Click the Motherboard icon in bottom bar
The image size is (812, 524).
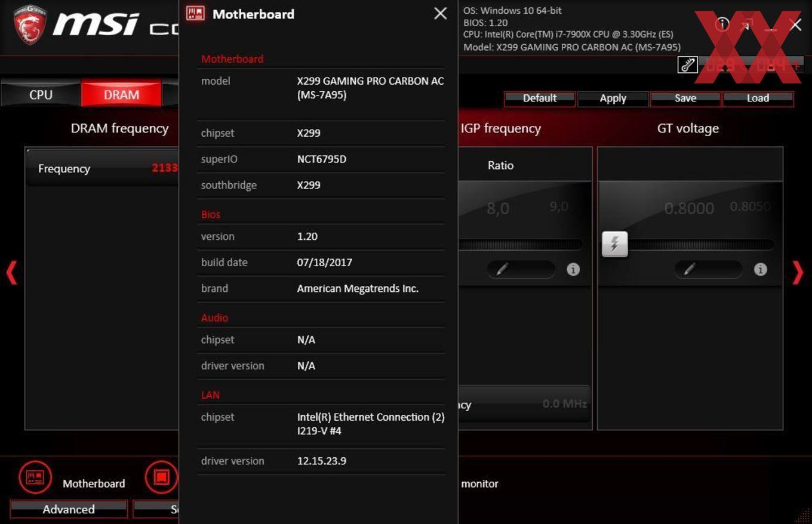pos(35,477)
